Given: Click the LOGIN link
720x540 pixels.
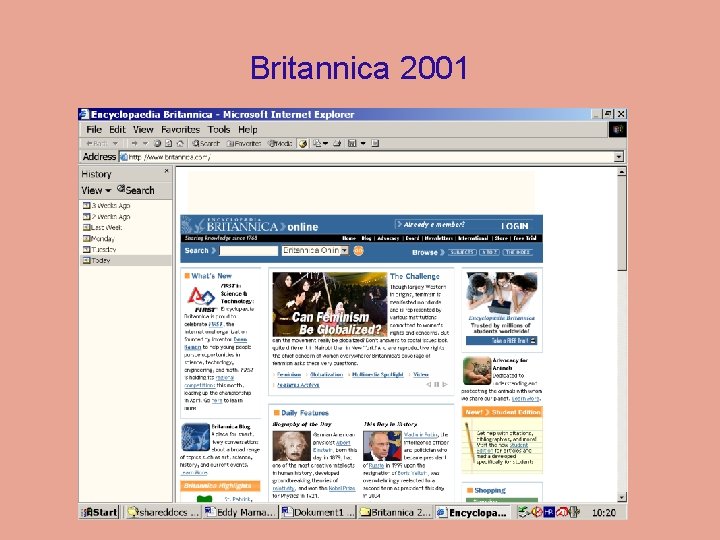Looking at the screenshot, I should (514, 226).
